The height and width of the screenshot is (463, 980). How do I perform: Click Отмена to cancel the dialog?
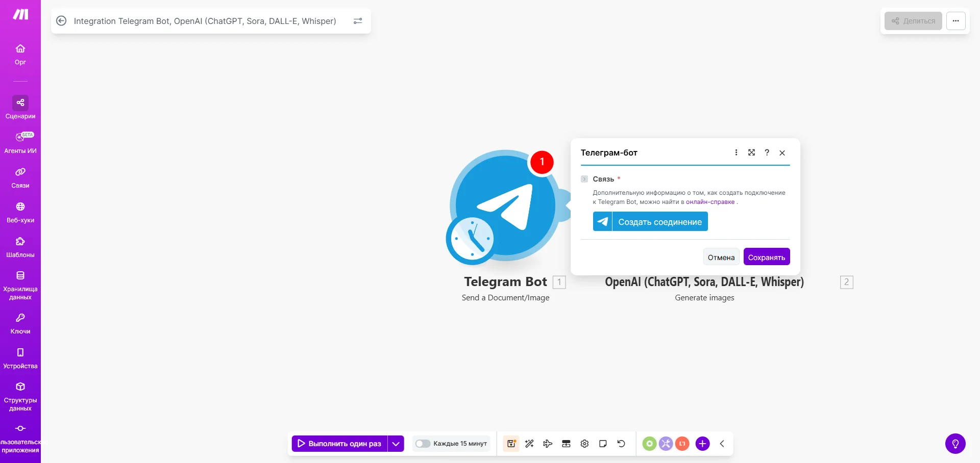coord(721,257)
